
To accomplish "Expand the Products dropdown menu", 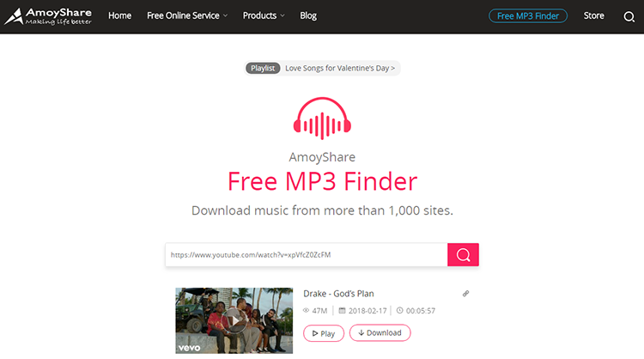I will point(264,15).
